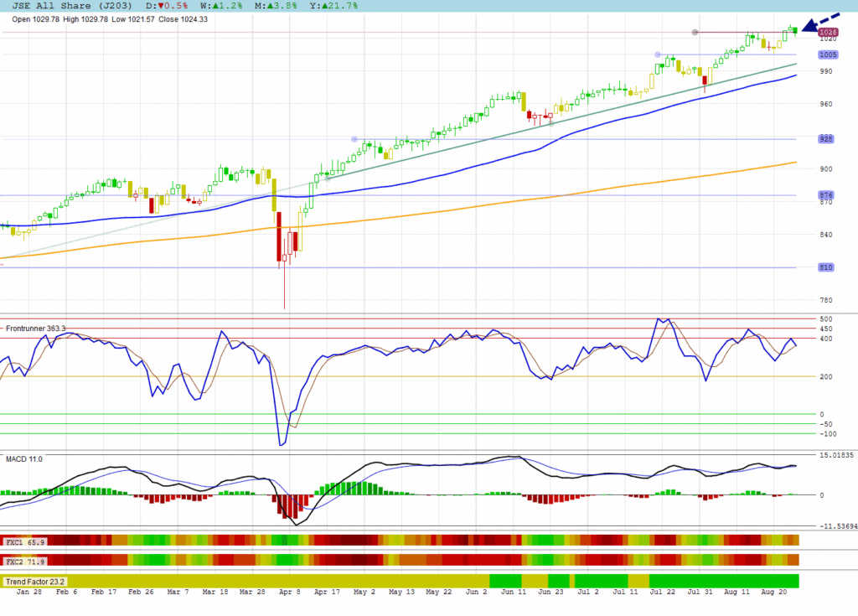The height and width of the screenshot is (616, 858).
Task: Click the Jul 22 date label
Action: (x=662, y=592)
